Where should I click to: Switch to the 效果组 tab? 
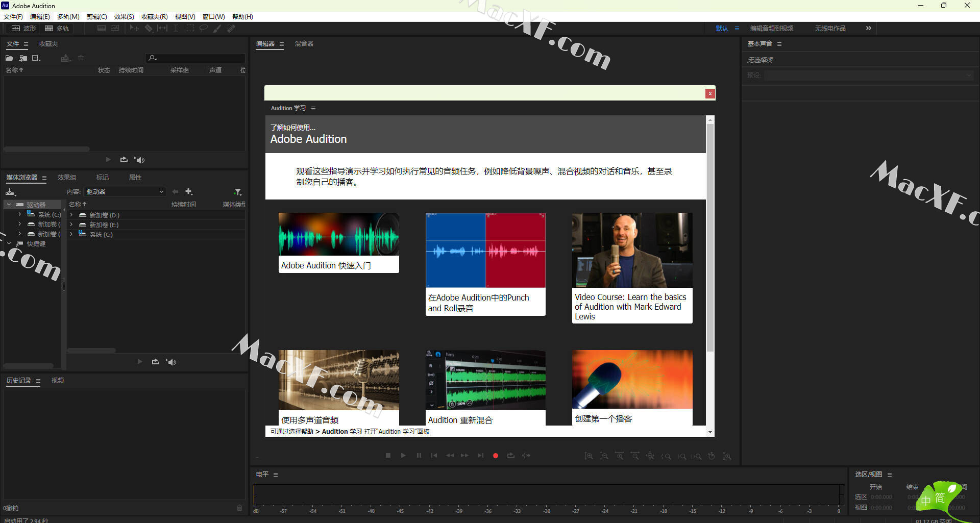[x=67, y=178]
